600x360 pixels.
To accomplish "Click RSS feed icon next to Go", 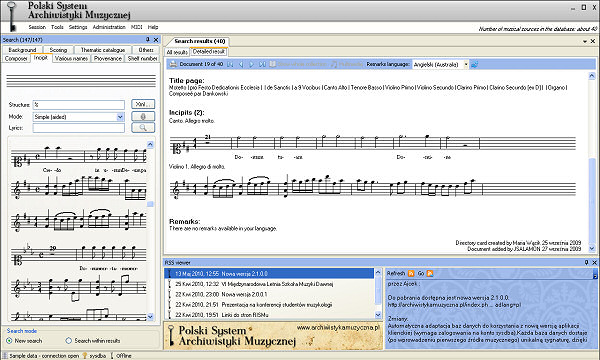I will (430, 273).
